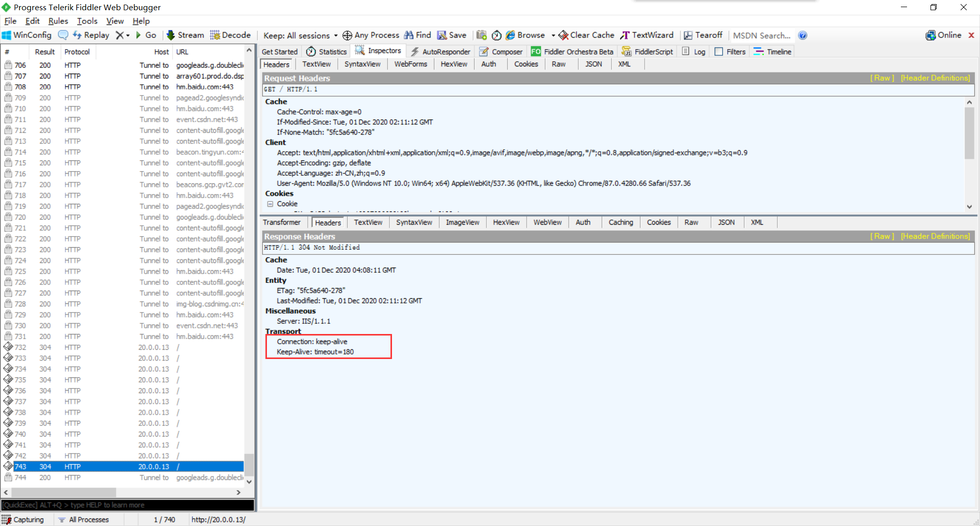The height and width of the screenshot is (526, 980).
Task: Open WinConfig from the toolbar
Action: pos(27,35)
